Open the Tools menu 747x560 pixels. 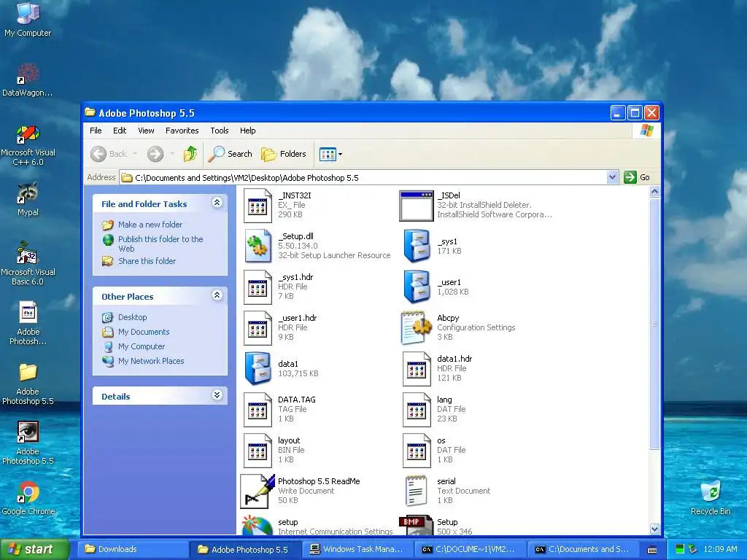tap(219, 131)
